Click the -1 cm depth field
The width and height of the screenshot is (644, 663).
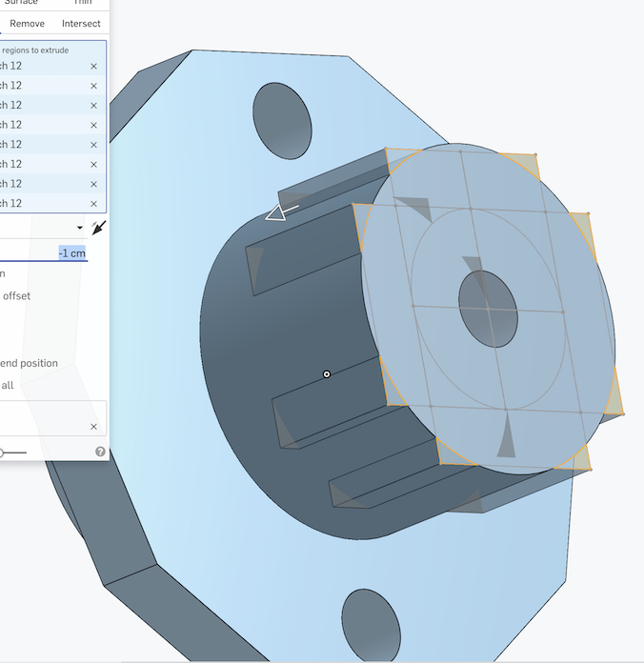(x=71, y=253)
